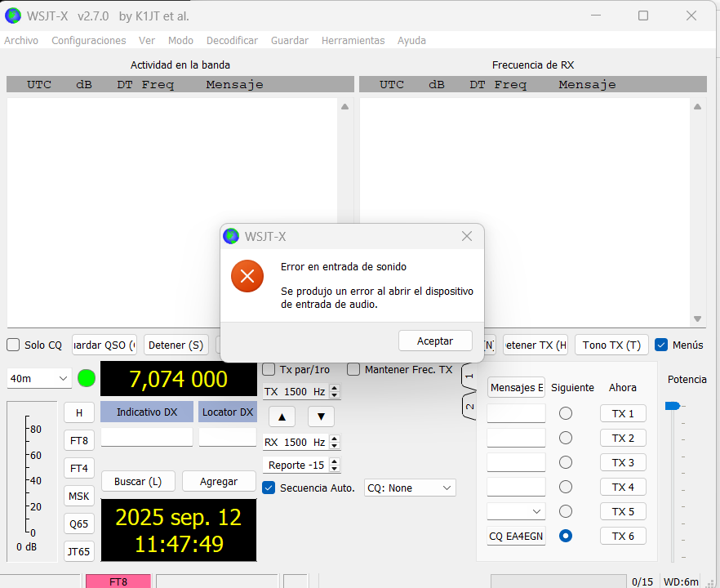Switch to FT8 mode button
Screen dimensions: 720x588
(79, 440)
